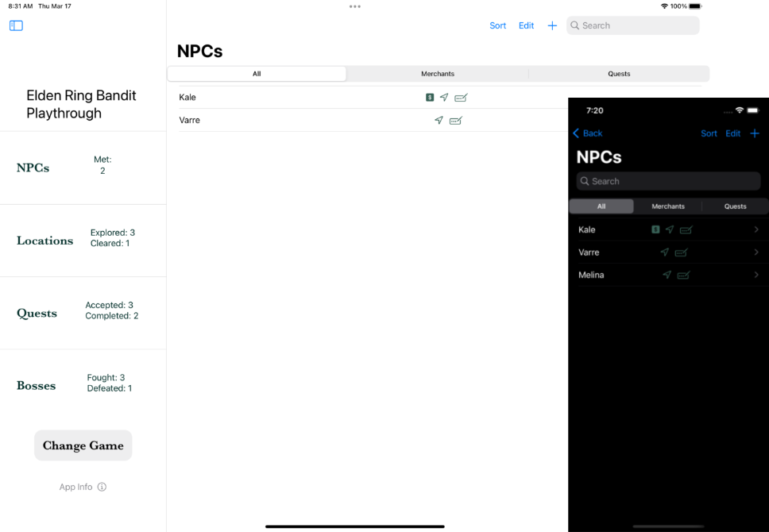Tap the plus icon in iPad toolbar
This screenshot has height=532, width=769.
(552, 25)
